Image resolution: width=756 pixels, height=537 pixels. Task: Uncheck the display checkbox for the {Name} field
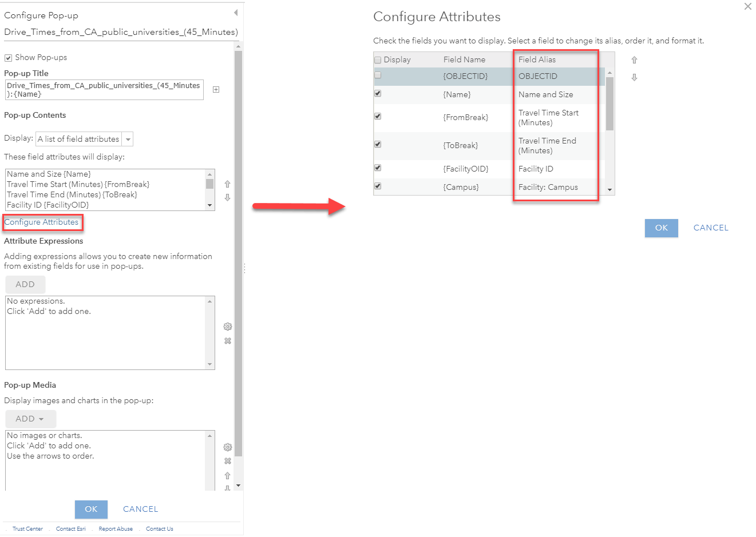click(x=377, y=93)
